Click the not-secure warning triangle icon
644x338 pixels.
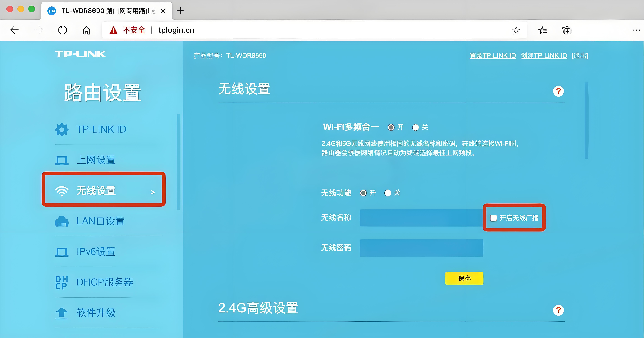(113, 30)
